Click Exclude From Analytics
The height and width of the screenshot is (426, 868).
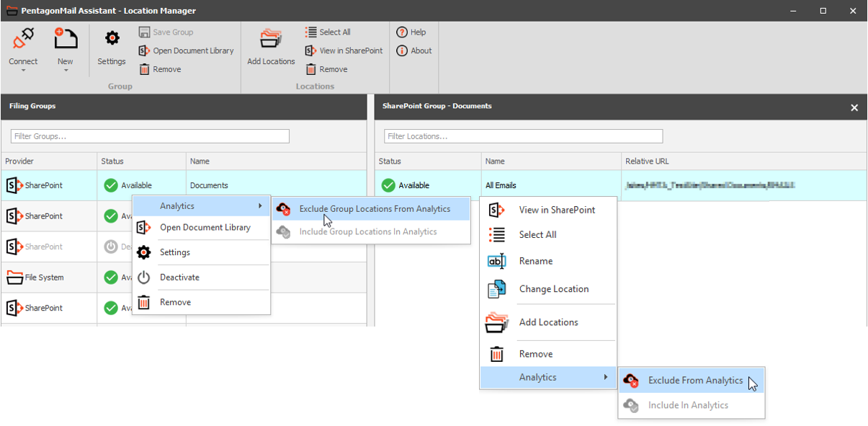(x=692, y=381)
